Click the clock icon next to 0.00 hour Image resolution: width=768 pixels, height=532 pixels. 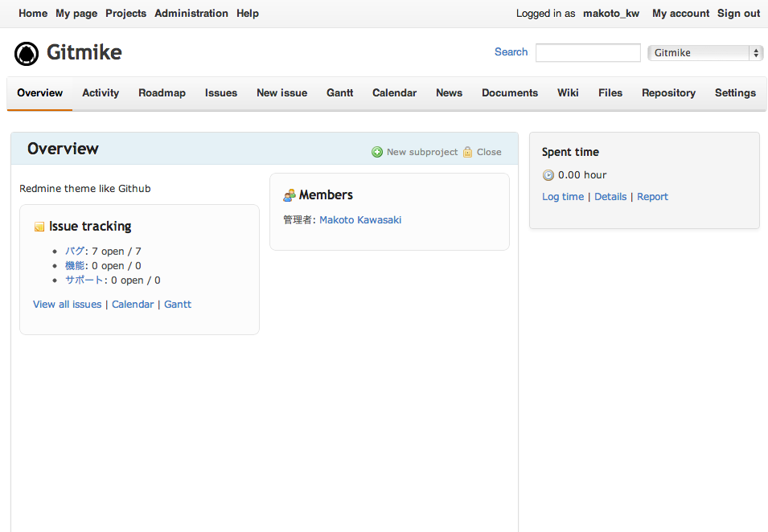click(x=548, y=175)
